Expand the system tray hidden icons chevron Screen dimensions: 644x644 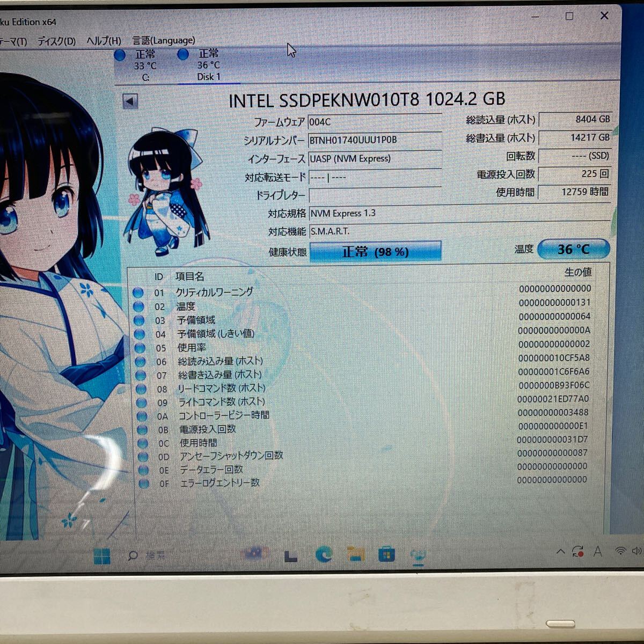(560, 551)
